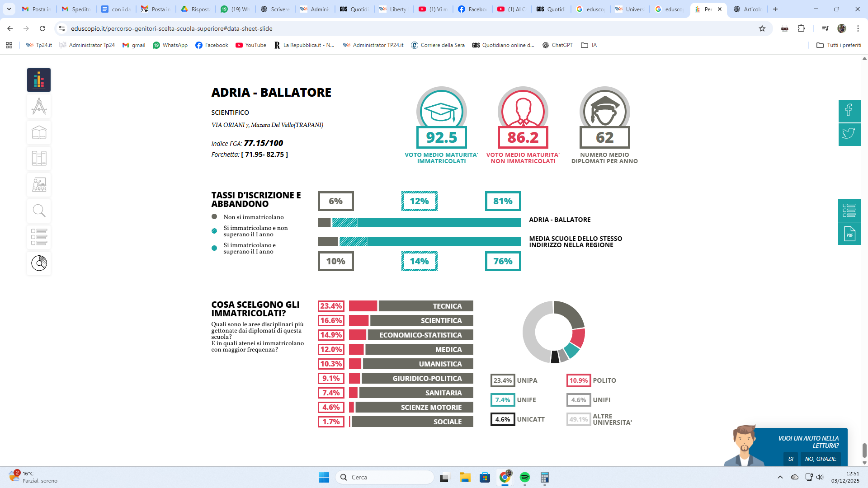Screen dimensions: 868x488
Task: Click SI in the help popup
Action: pyautogui.click(x=790, y=459)
